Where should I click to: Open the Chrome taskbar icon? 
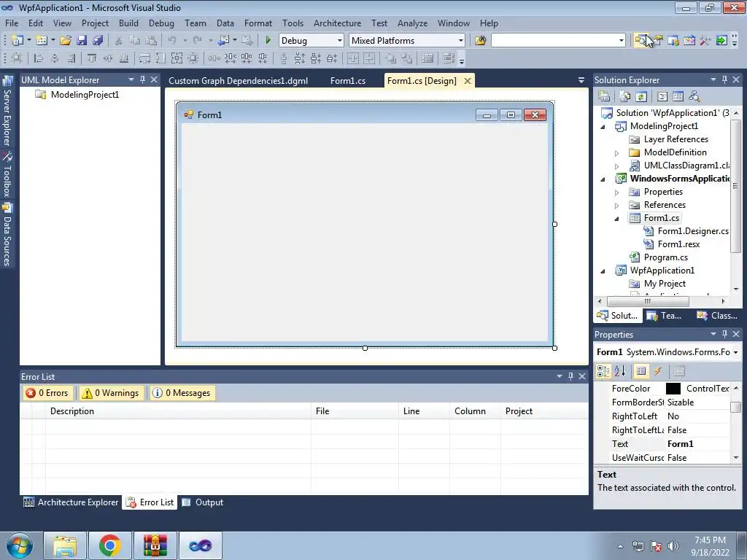[109, 545]
